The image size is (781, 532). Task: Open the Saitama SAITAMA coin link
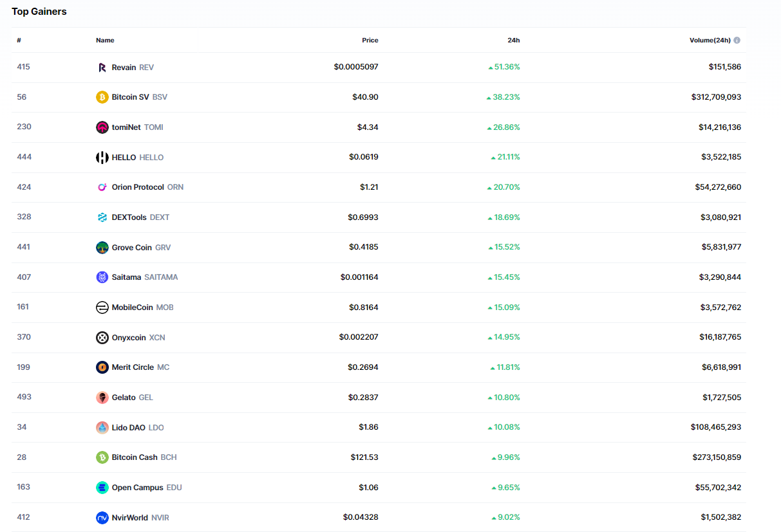click(x=137, y=277)
